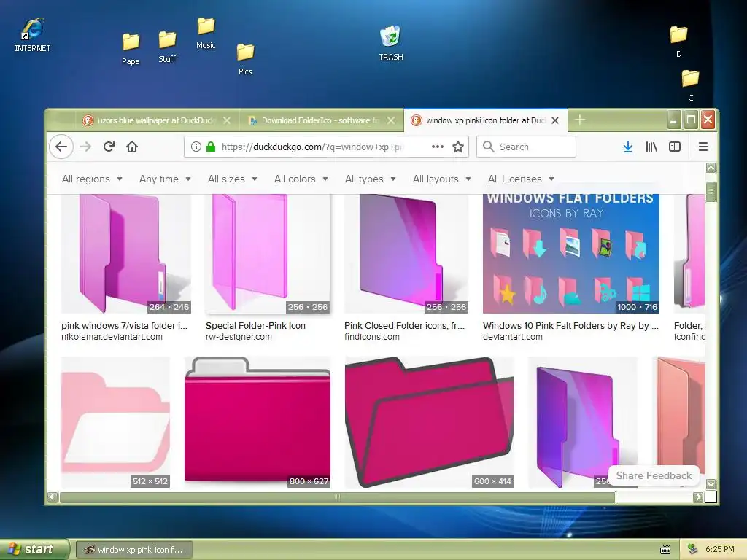Click the forward navigation arrow
This screenshot has height=560, width=747.
click(85, 147)
